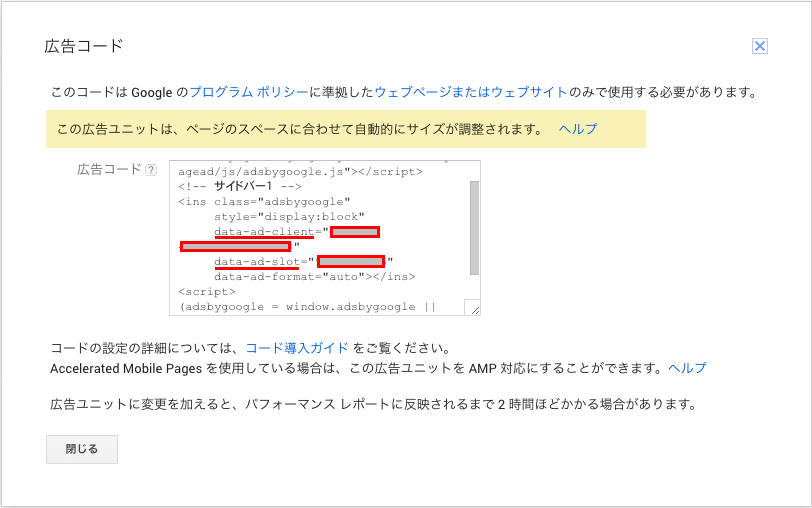Click the redacted data-ad-client value
Screen dimensions: 812x508
pos(355,232)
